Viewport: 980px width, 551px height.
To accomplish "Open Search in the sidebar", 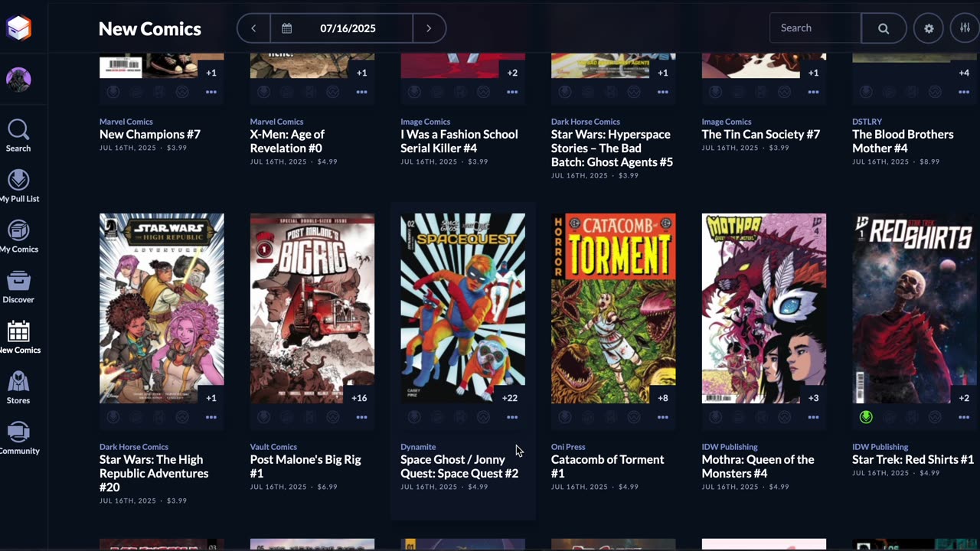I will point(18,136).
